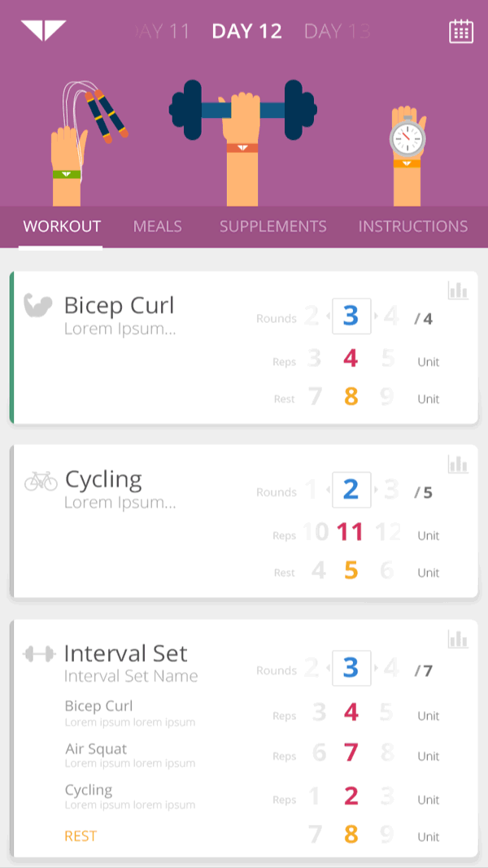This screenshot has height=868, width=488.
Task: Open the calendar icon in top right corner
Action: click(462, 30)
